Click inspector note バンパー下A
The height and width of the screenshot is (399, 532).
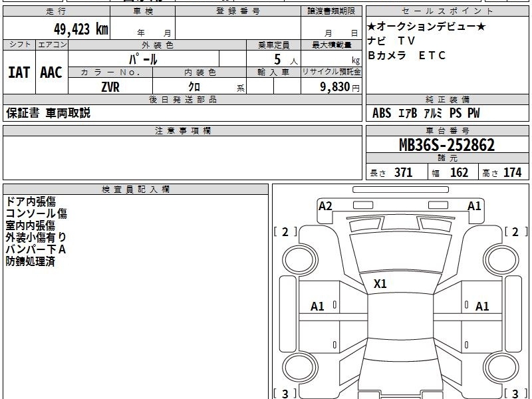(x=36, y=249)
